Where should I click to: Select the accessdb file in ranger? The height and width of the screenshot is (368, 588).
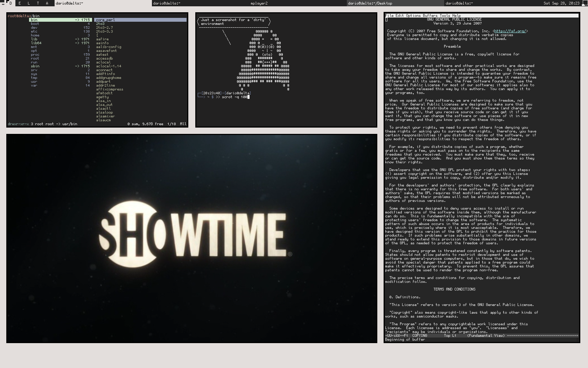(104, 59)
